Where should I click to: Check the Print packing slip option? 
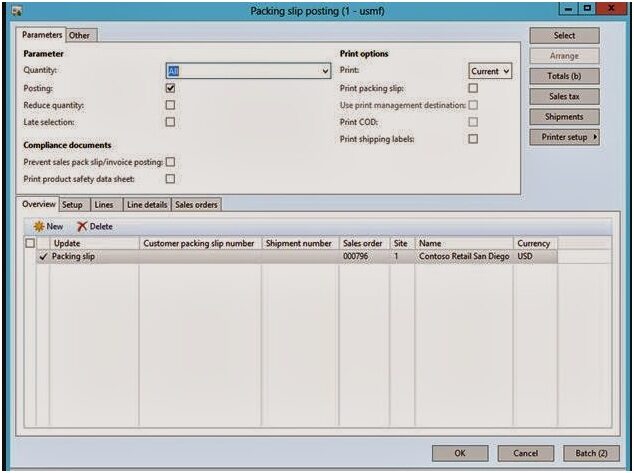(x=473, y=88)
